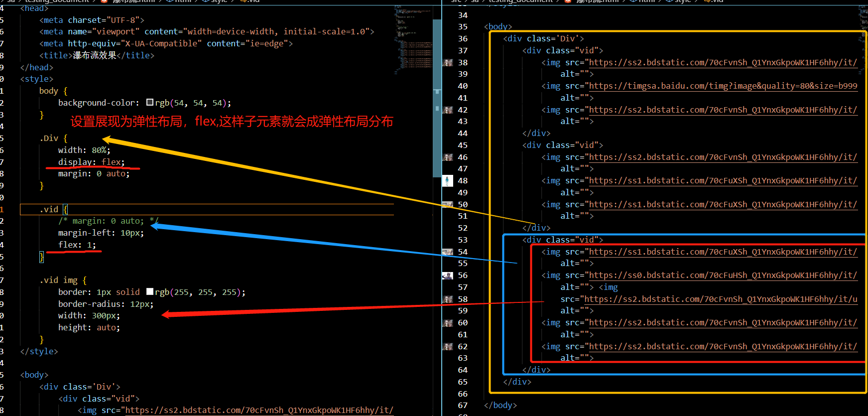Image resolution: width=868 pixels, height=416 pixels.
Task: Click the image preview icon beside line 42
Action: [448, 110]
